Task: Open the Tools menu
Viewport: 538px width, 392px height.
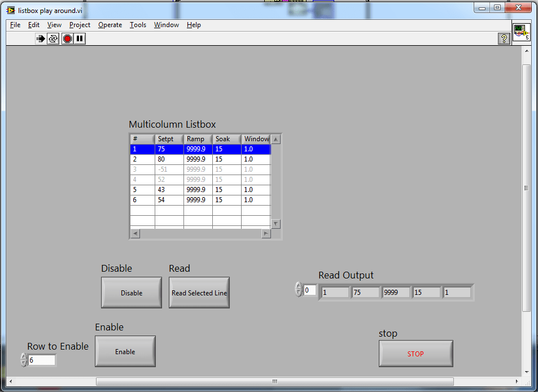Action: coord(138,25)
